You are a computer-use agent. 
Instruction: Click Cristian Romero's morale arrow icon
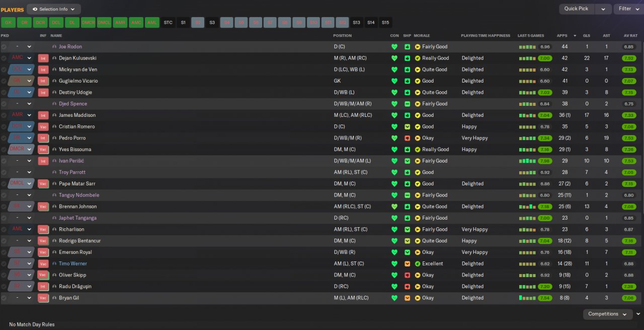click(x=418, y=126)
